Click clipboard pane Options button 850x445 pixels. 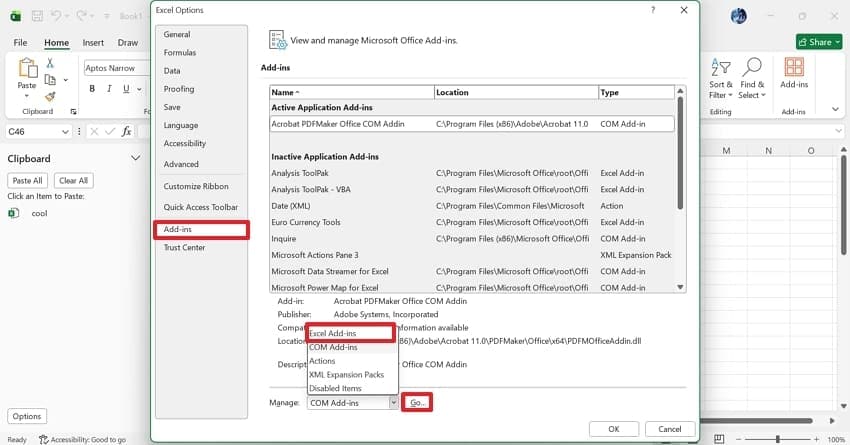coord(27,416)
